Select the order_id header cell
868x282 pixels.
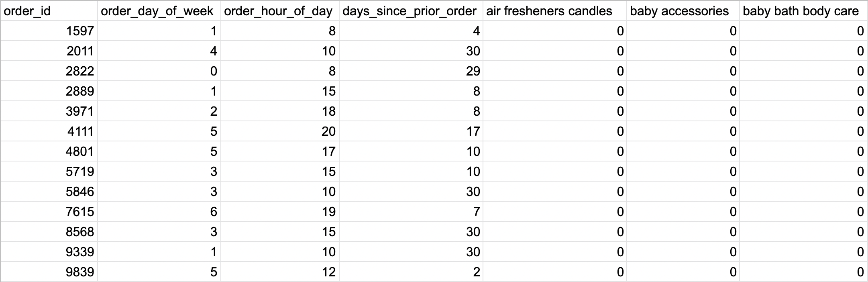coord(49,11)
